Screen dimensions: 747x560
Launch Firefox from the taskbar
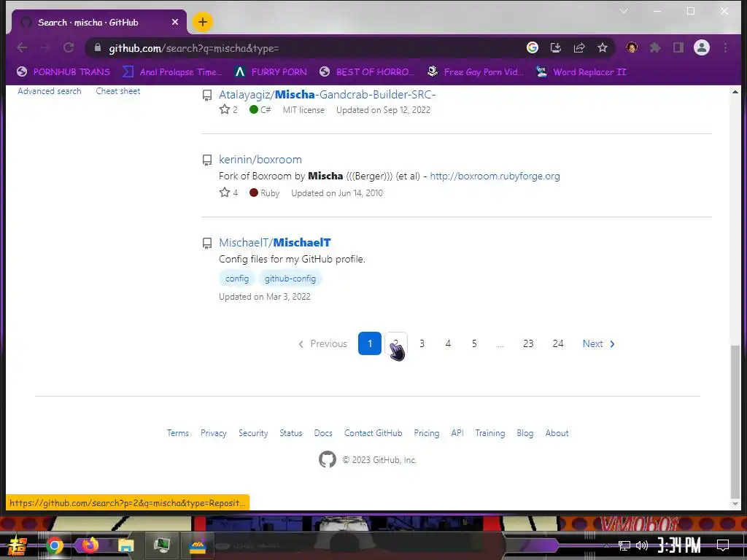89,545
